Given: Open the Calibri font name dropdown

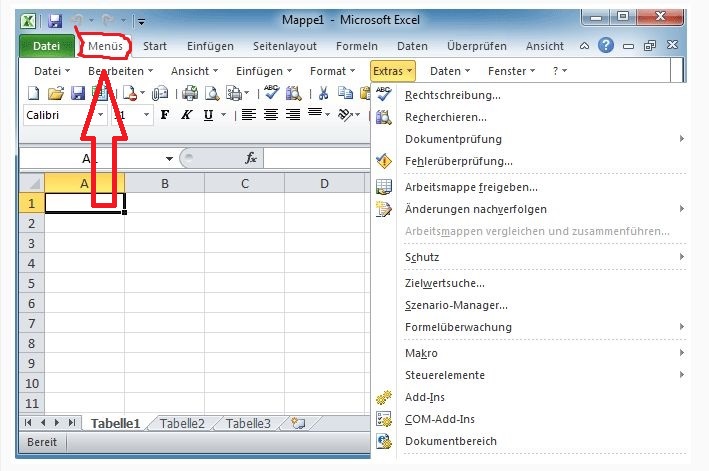Looking at the screenshot, I should click(100, 115).
